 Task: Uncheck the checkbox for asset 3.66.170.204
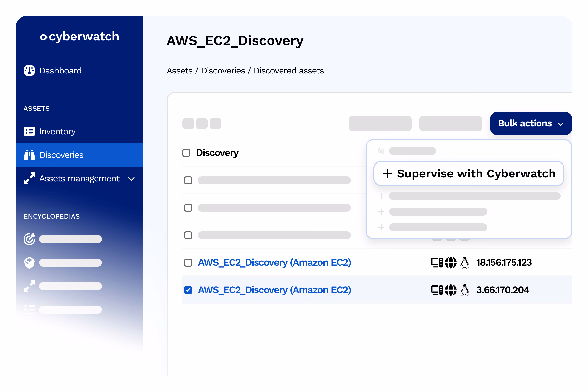coord(188,290)
